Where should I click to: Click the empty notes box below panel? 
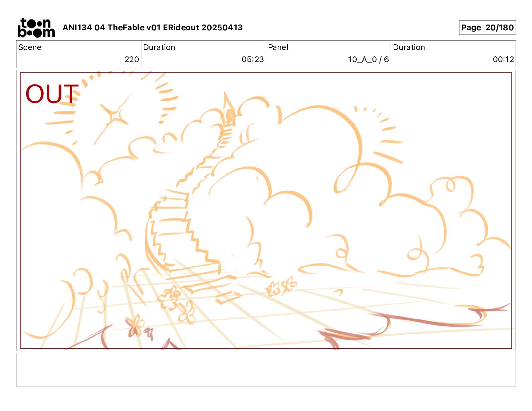click(266, 370)
